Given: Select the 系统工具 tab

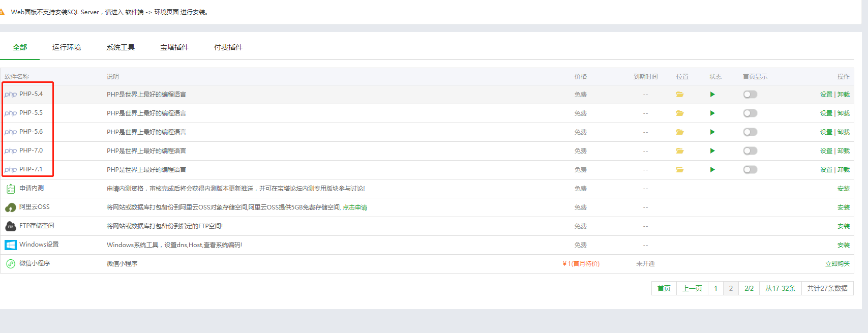Looking at the screenshot, I should 121,47.
